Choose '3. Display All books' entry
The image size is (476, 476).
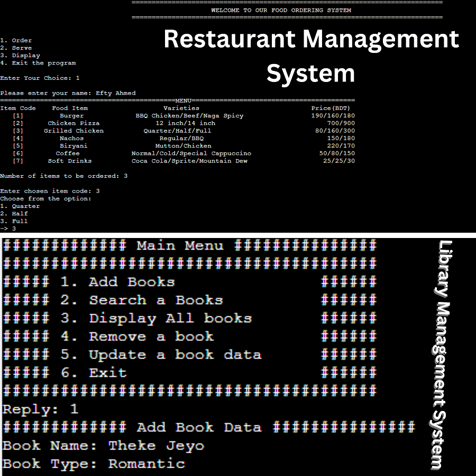point(156,318)
